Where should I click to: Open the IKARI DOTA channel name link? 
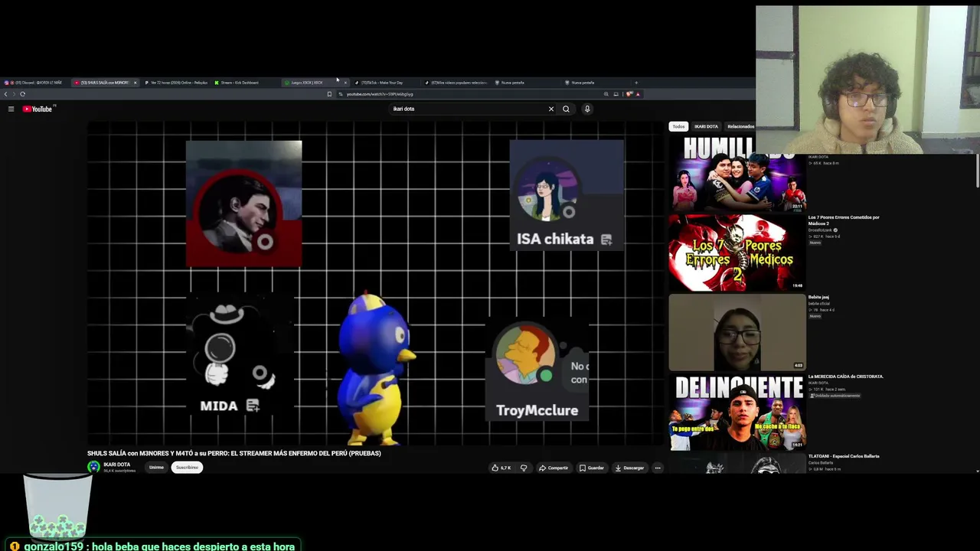point(117,465)
